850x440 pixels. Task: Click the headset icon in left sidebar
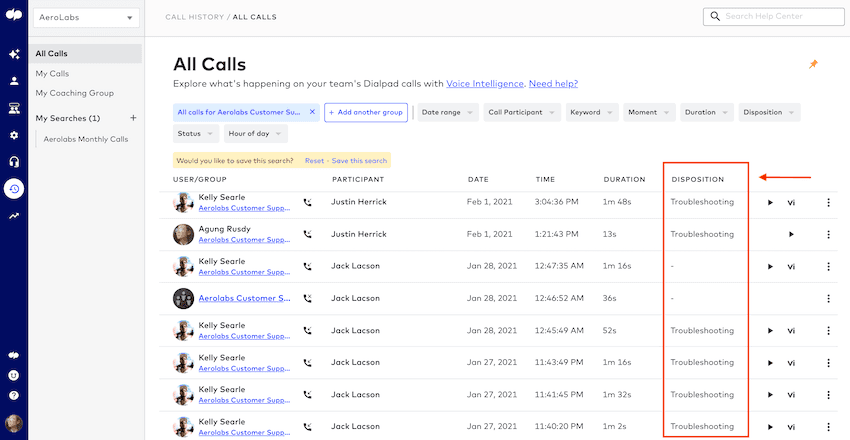click(14, 161)
